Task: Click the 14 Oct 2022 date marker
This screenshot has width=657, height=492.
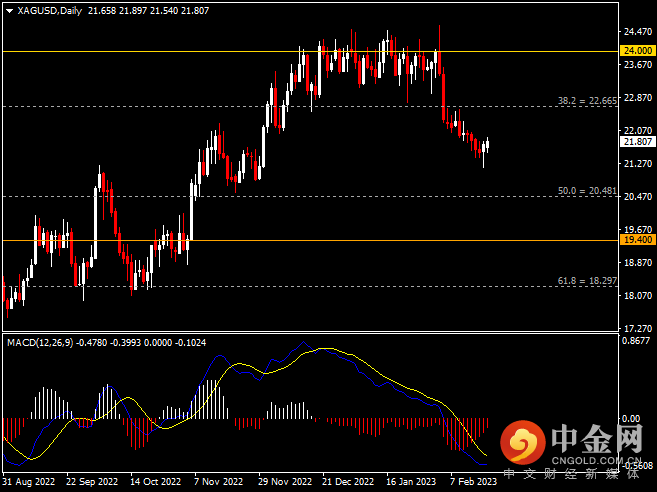Action: pyautogui.click(x=156, y=480)
